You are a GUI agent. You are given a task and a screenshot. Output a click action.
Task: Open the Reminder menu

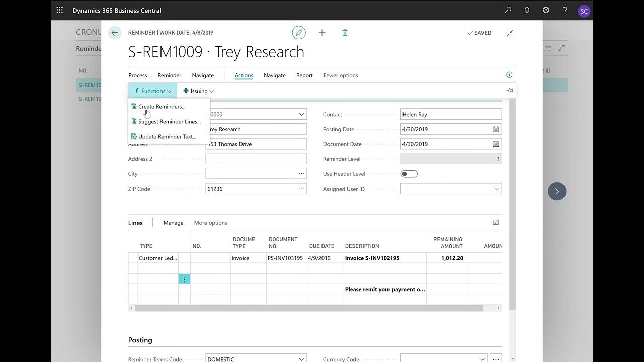[x=169, y=75]
